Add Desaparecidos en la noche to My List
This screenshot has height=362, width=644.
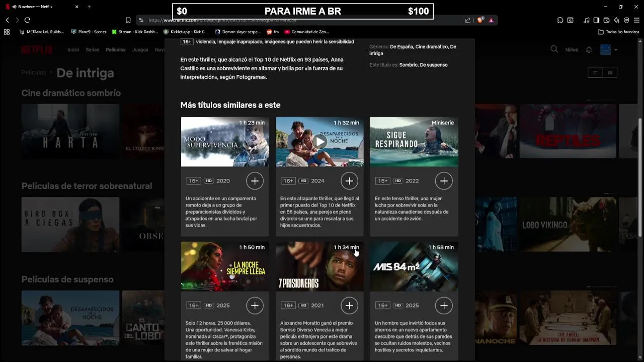pyautogui.click(x=349, y=180)
